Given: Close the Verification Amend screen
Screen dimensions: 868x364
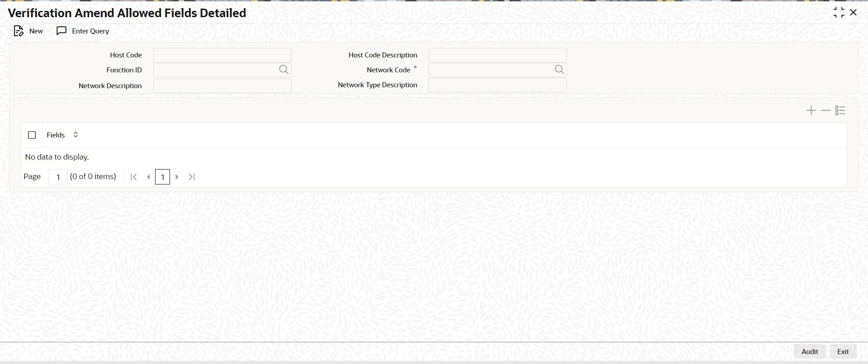Looking at the screenshot, I should pyautogui.click(x=854, y=13).
